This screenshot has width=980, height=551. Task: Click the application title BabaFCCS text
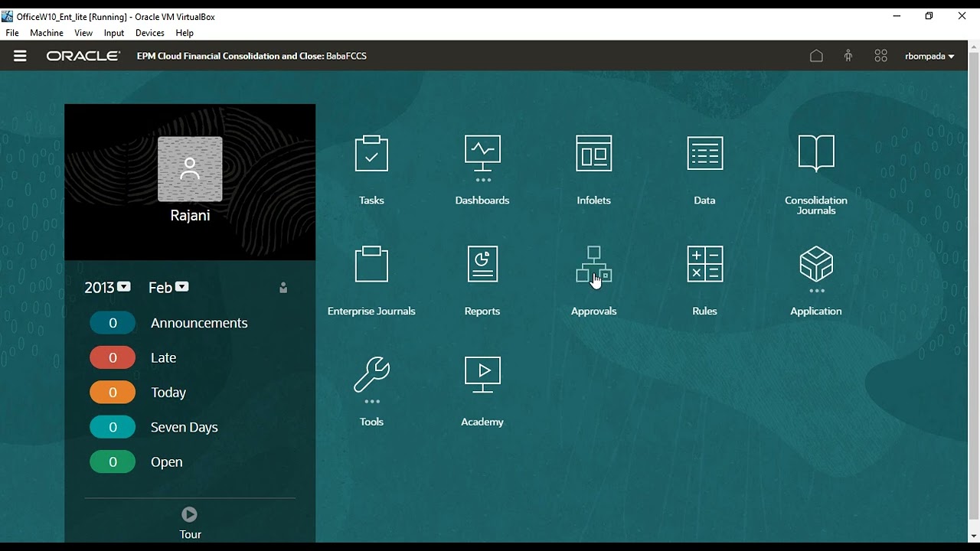346,56
